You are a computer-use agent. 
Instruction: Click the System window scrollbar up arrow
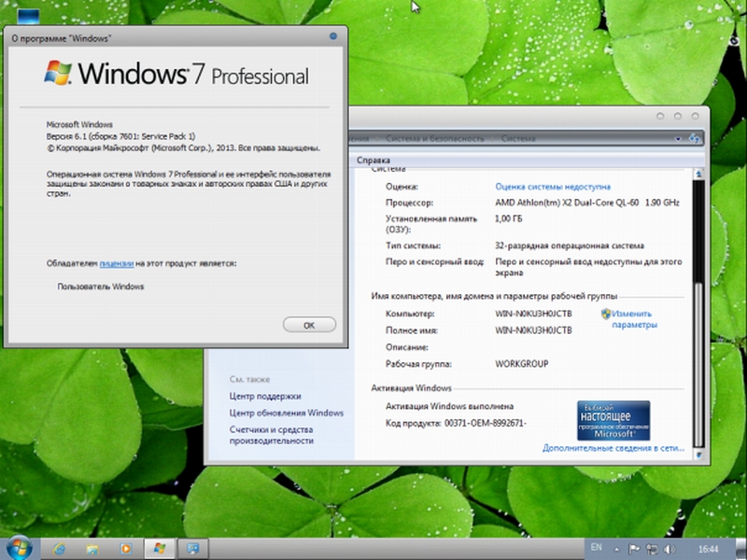pyautogui.click(x=697, y=172)
